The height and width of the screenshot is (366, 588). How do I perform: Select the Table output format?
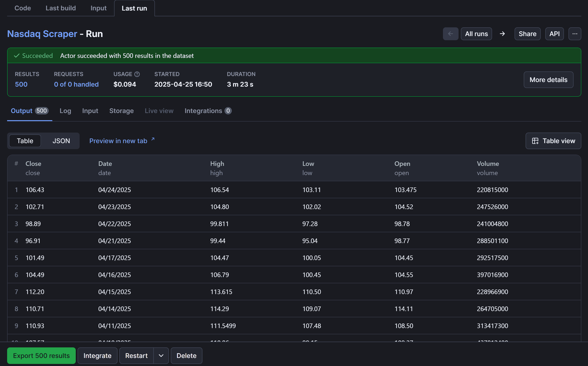pos(25,141)
